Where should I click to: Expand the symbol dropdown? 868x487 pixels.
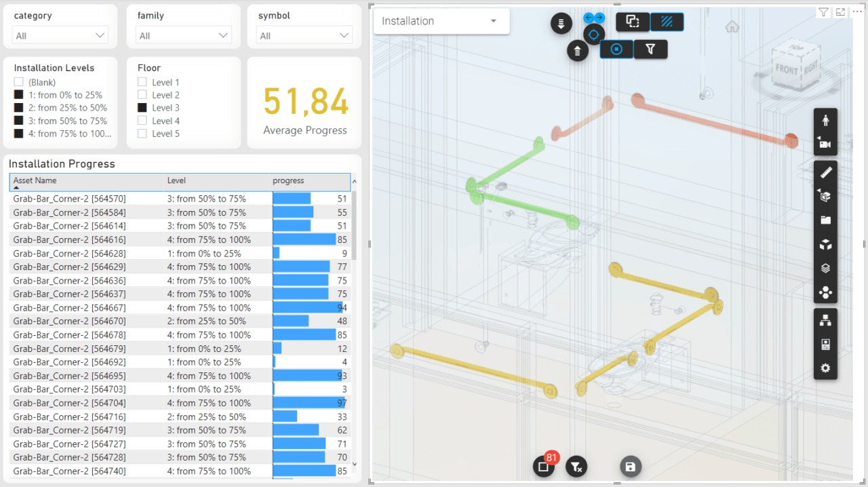[x=304, y=35]
